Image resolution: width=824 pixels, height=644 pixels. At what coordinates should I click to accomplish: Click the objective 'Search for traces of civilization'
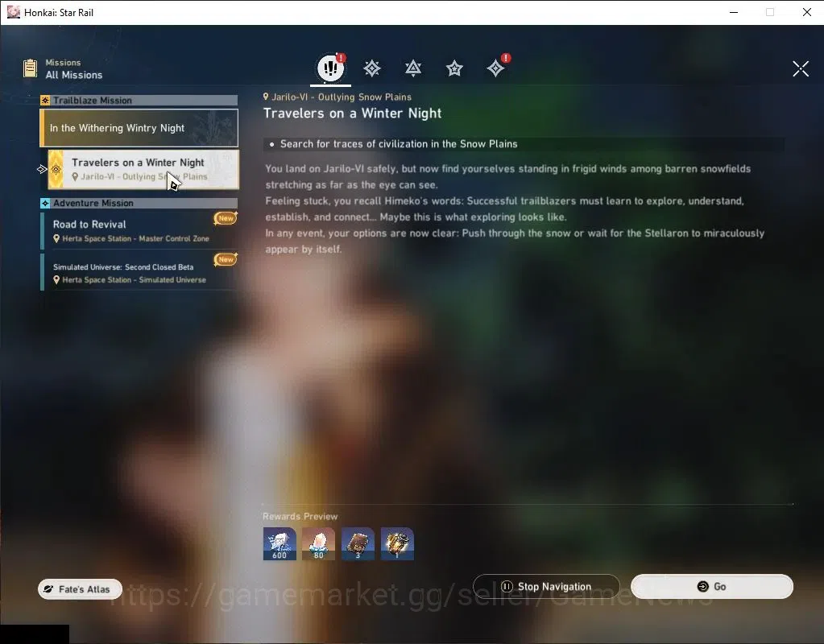pos(399,144)
